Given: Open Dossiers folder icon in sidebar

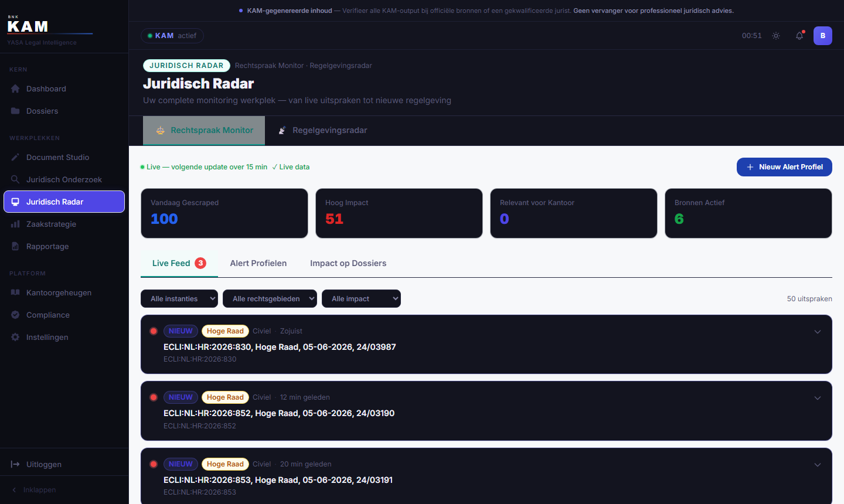Looking at the screenshot, I should [x=15, y=111].
